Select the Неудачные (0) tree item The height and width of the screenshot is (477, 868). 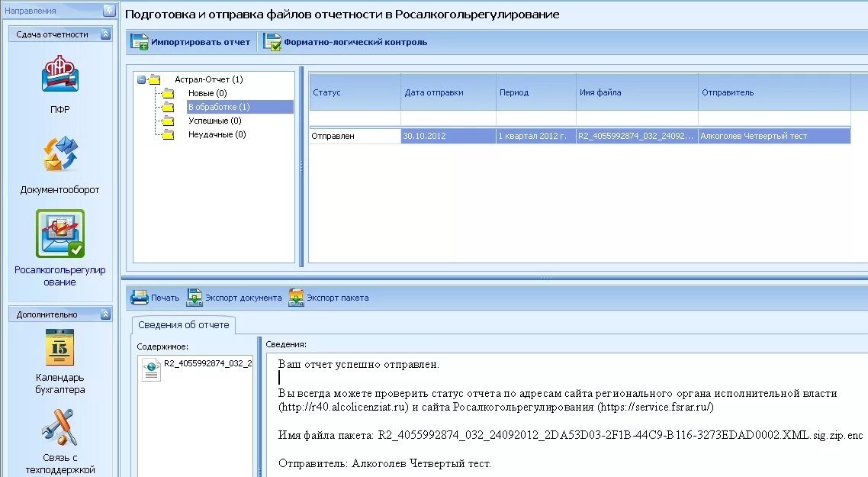(x=217, y=134)
